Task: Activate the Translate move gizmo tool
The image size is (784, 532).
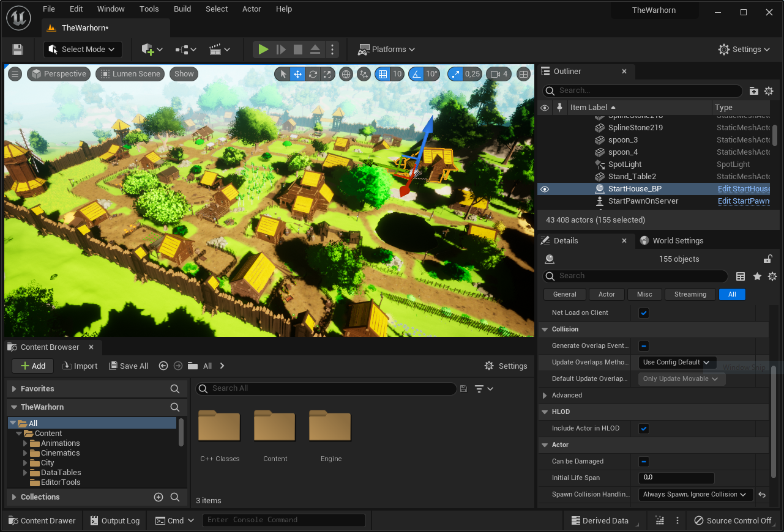Action: [298, 74]
